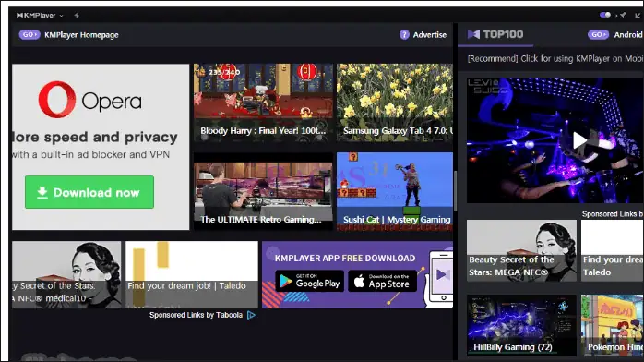Click the green Download now button
The image size is (644, 362).
coord(89,192)
